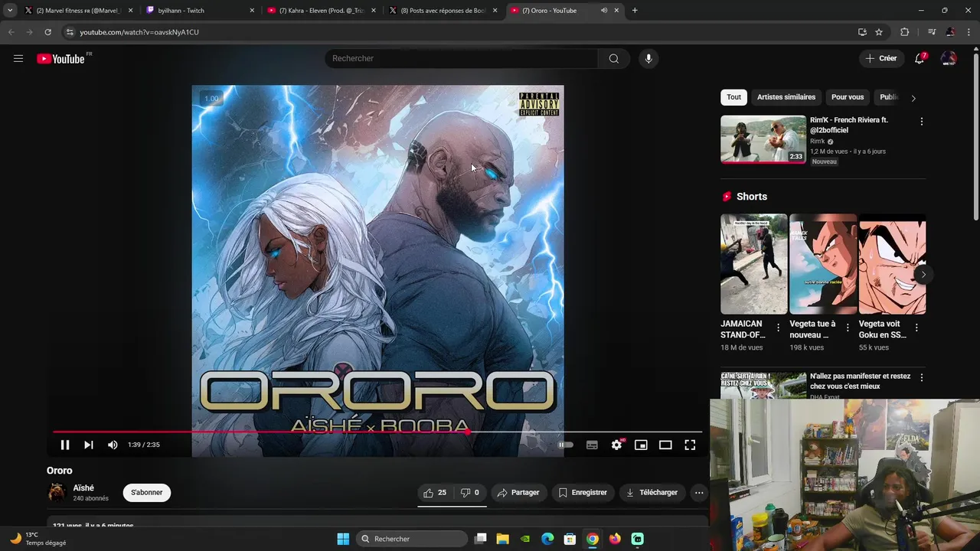This screenshot has width=980, height=551.
Task: Toggle theater mode
Action: (665, 445)
